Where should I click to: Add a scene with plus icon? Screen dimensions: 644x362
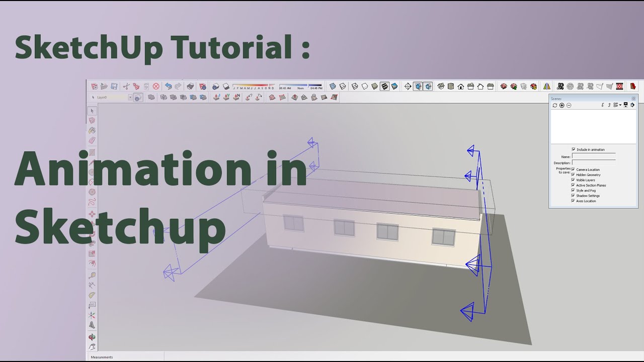[x=562, y=105]
